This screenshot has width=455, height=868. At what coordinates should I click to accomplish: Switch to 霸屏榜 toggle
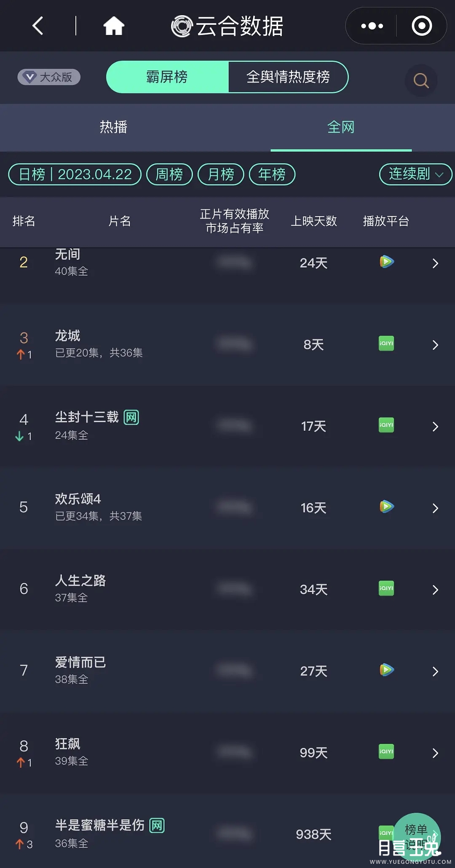coord(167,77)
